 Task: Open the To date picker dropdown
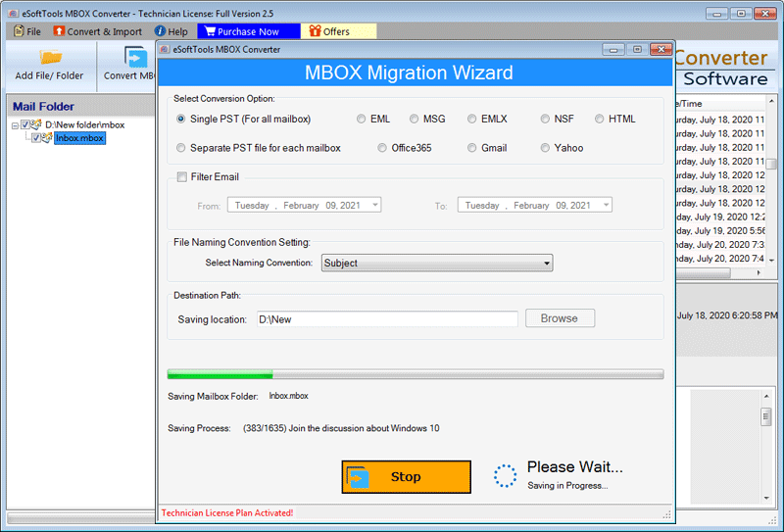606,205
